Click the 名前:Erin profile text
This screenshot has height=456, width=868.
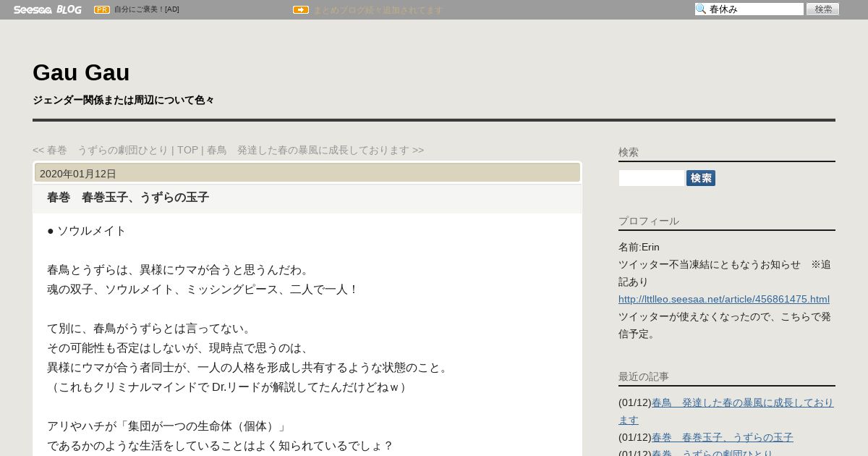(x=639, y=247)
